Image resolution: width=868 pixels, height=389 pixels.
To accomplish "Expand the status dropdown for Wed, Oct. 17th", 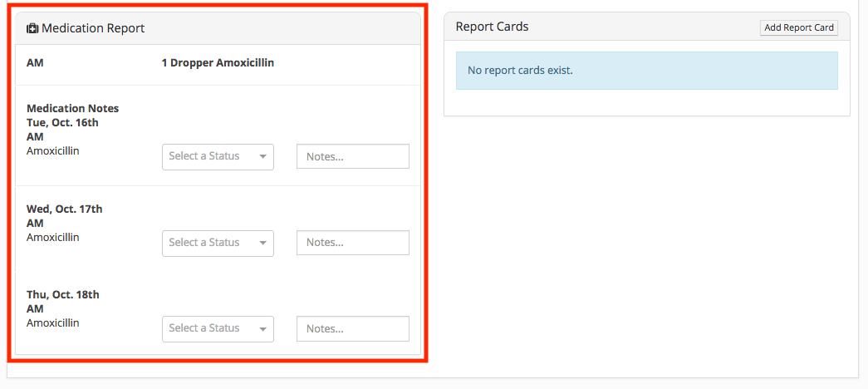I will (218, 243).
